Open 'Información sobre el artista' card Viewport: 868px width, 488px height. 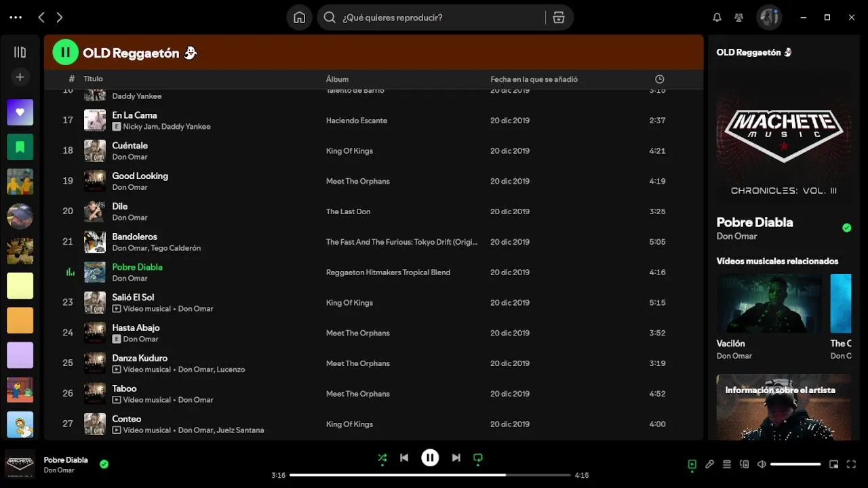click(x=784, y=407)
